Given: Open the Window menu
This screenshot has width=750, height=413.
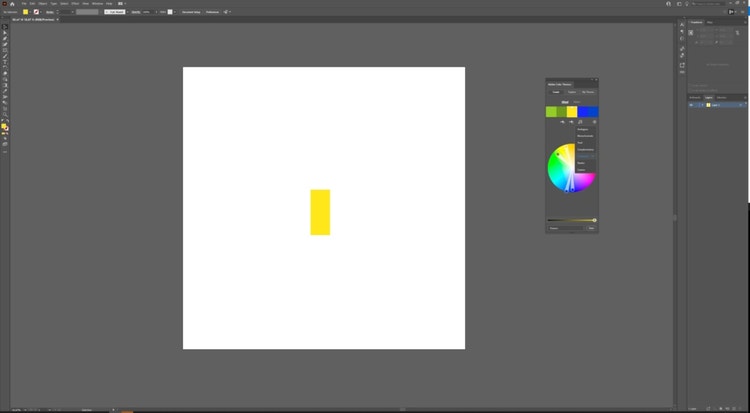Looking at the screenshot, I should [x=97, y=3].
